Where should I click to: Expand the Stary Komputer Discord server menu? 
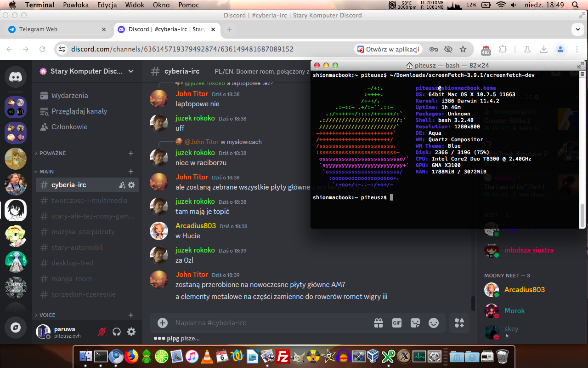point(131,71)
